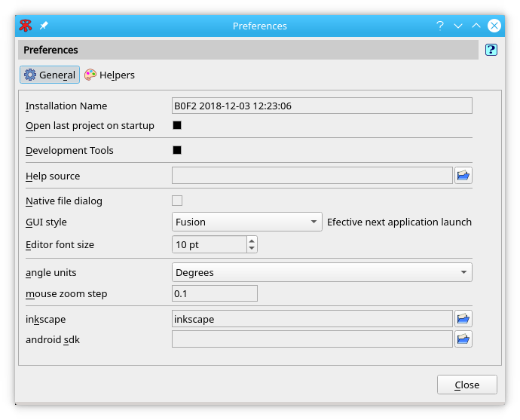The width and height of the screenshot is (520, 420).
Task: Click the pin window icon
Action: coord(44,26)
